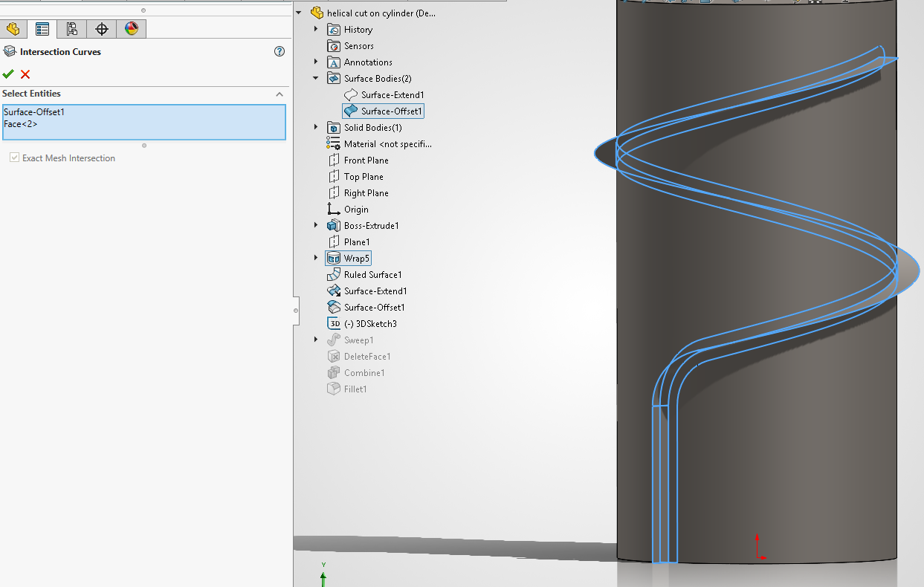Click the suppressed Sweep1 icon
The image size is (924, 587).
click(334, 340)
